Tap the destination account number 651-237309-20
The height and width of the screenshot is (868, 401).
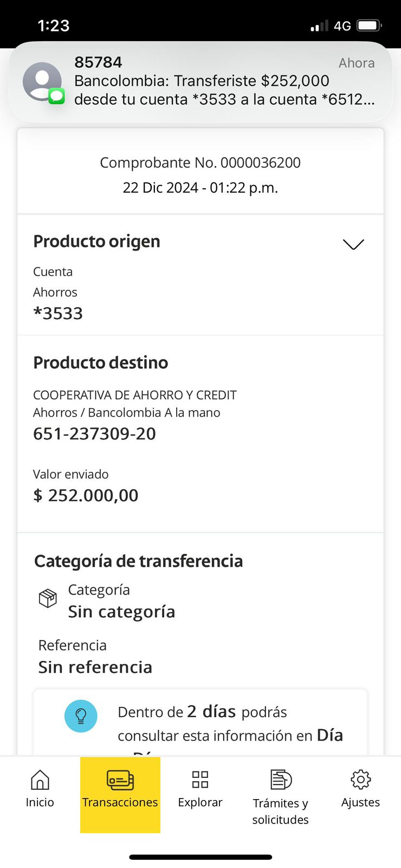coord(94,434)
